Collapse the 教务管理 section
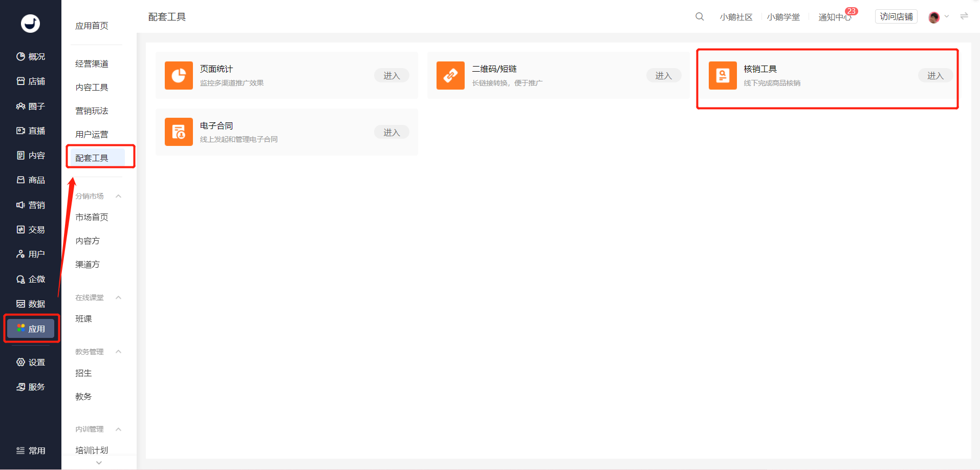980x470 pixels. (x=118, y=352)
